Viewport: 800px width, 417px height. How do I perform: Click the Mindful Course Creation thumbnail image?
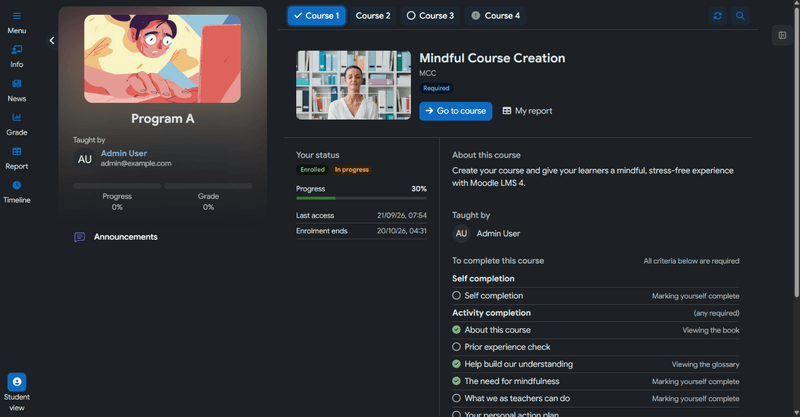[x=354, y=85]
